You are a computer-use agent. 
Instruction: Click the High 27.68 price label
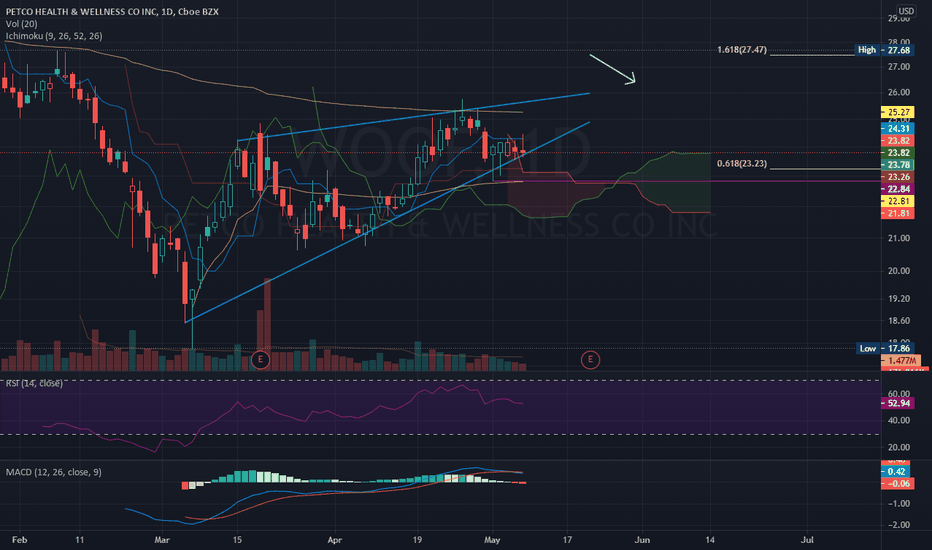[x=884, y=50]
